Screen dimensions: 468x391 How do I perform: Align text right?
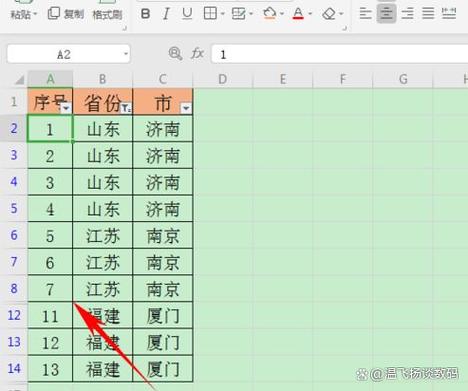pos(407,14)
